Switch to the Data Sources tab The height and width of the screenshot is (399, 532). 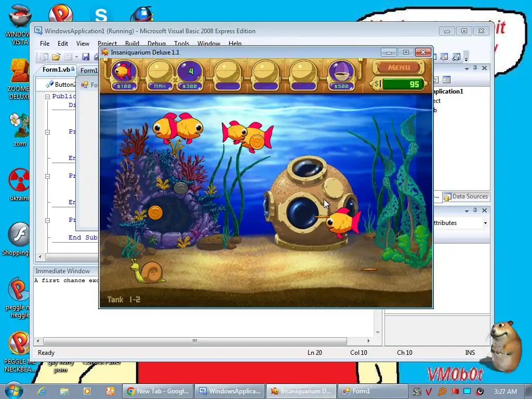(466, 196)
